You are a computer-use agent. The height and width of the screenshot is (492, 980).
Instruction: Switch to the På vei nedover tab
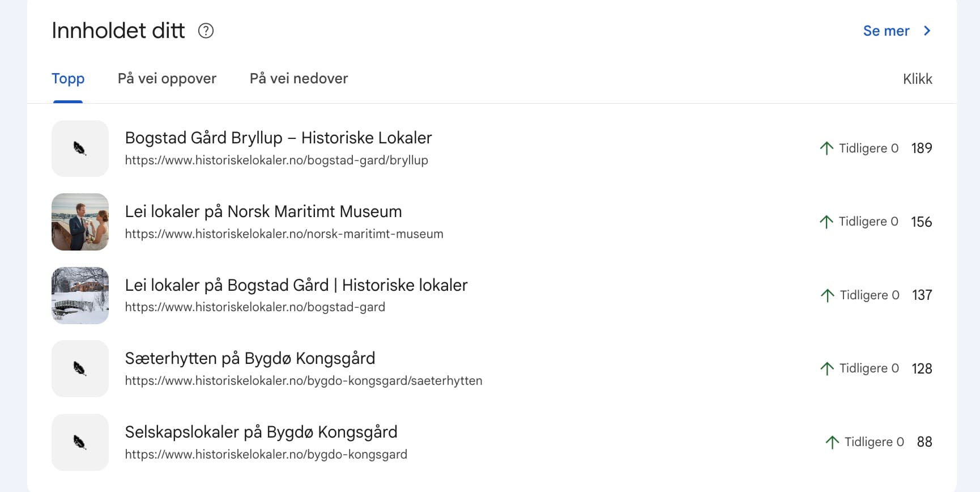299,78
